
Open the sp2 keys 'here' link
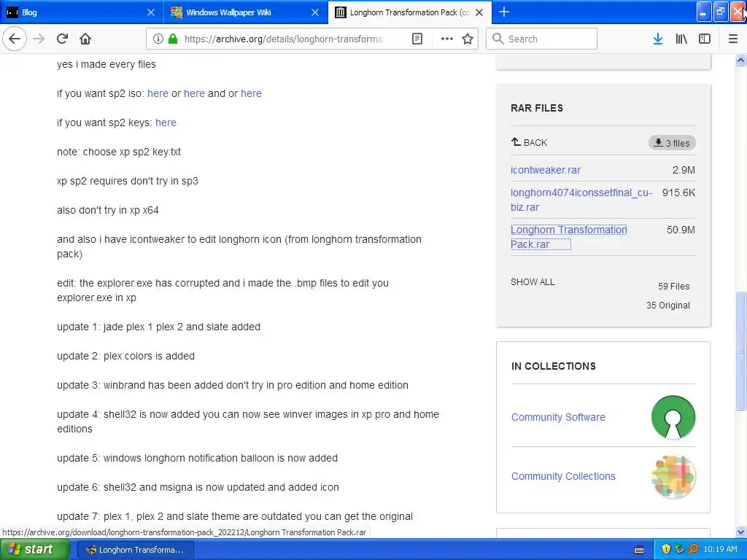click(x=166, y=122)
